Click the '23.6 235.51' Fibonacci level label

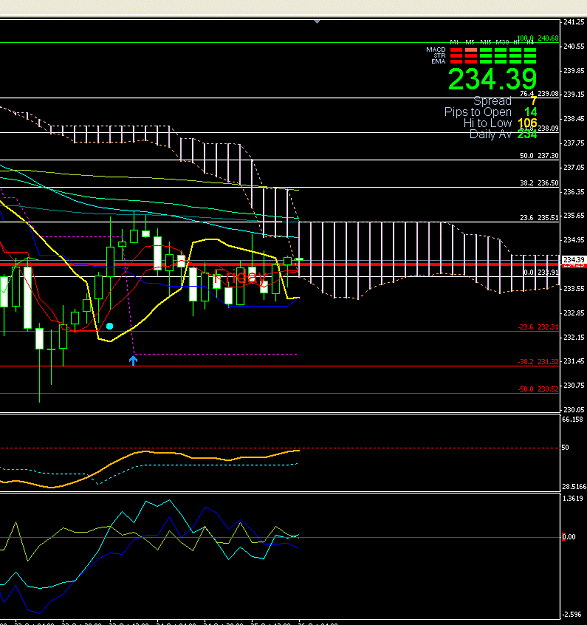coord(539,218)
